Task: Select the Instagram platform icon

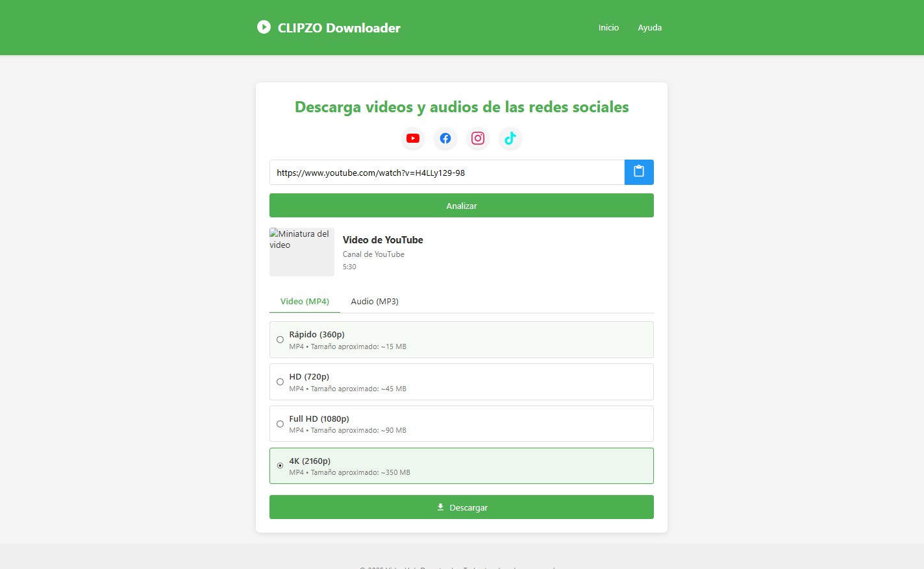Action: [477, 138]
